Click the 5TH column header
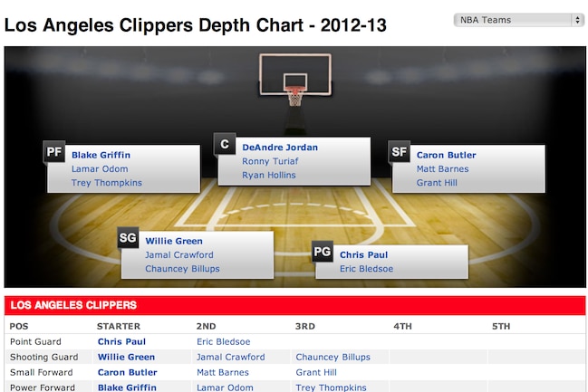 501,327
